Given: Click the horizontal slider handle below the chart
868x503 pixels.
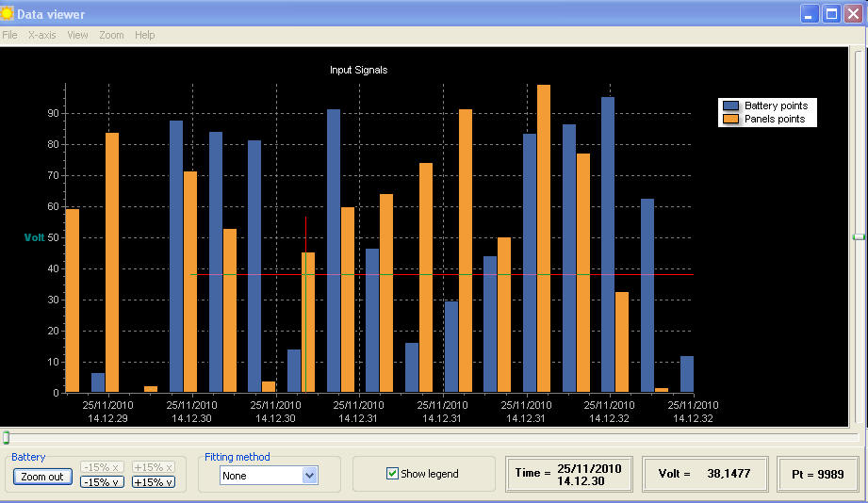Looking at the screenshot, I should click(6, 438).
